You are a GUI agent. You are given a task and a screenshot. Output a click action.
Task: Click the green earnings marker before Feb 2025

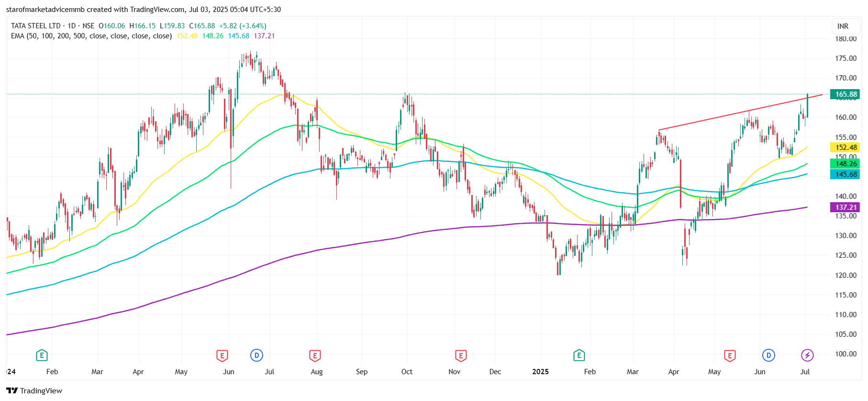579,355
